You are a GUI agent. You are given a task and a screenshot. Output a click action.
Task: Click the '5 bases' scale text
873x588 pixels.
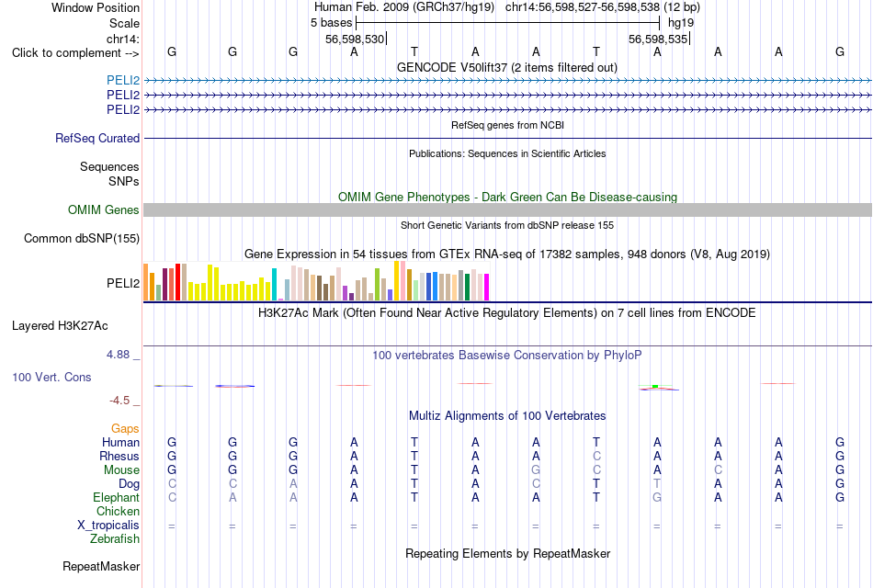click(x=331, y=23)
